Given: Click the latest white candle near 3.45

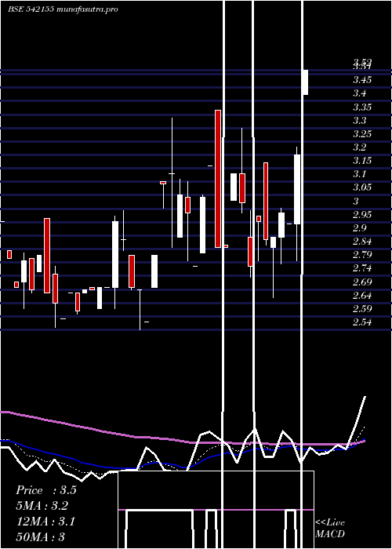Looking at the screenshot, I should pyautogui.click(x=306, y=82).
